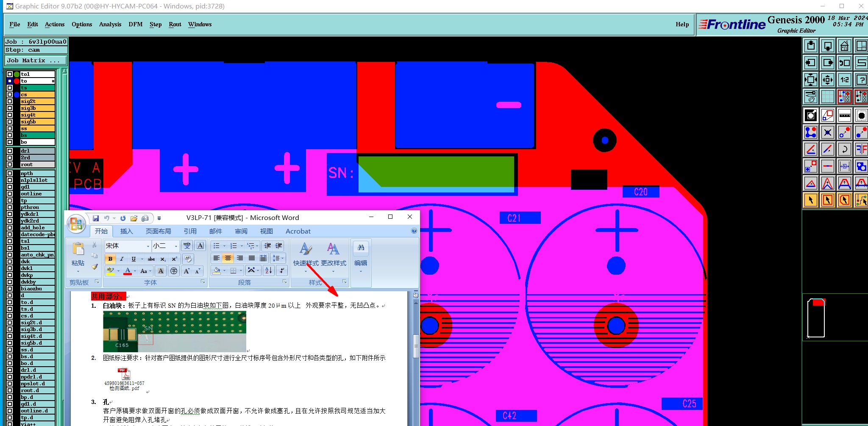The image size is (868, 426).
Task: Center align paragraph in Word
Action: [228, 258]
